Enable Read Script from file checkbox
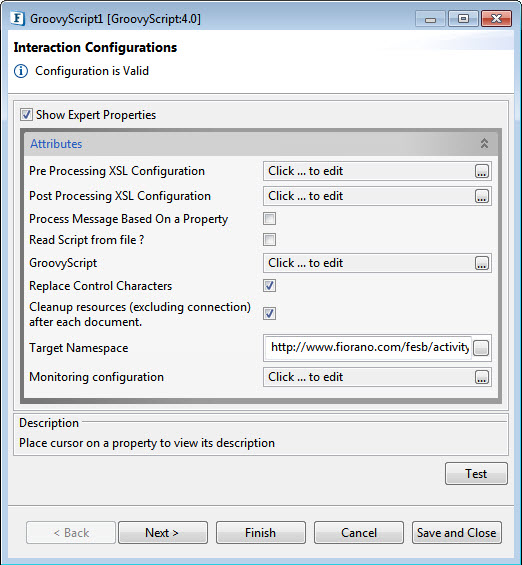The width and height of the screenshot is (522, 565). pos(269,240)
